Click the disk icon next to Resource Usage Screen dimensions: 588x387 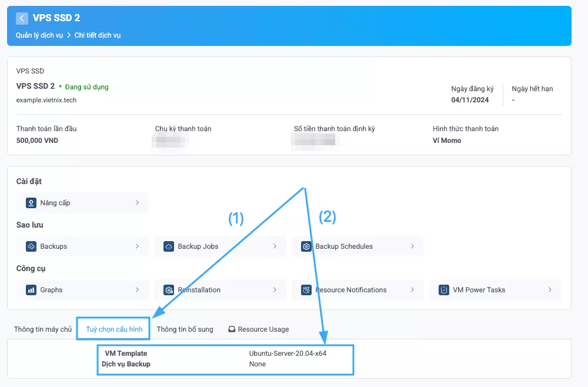click(x=232, y=329)
